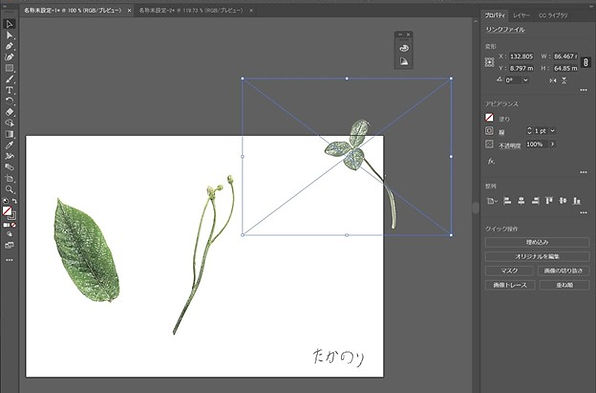Click the toolbar Fill swatch
The width and height of the screenshot is (596, 393).
click(x=7, y=211)
